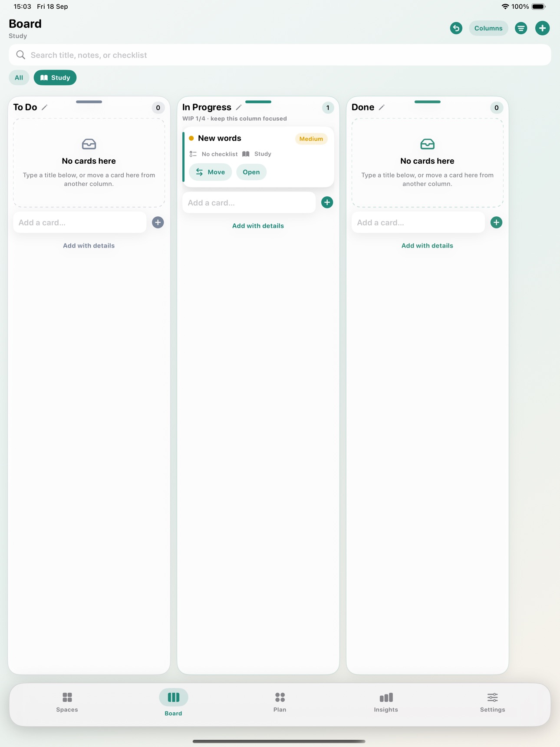560x747 pixels.
Task: Click the New words card title
Action: click(220, 138)
